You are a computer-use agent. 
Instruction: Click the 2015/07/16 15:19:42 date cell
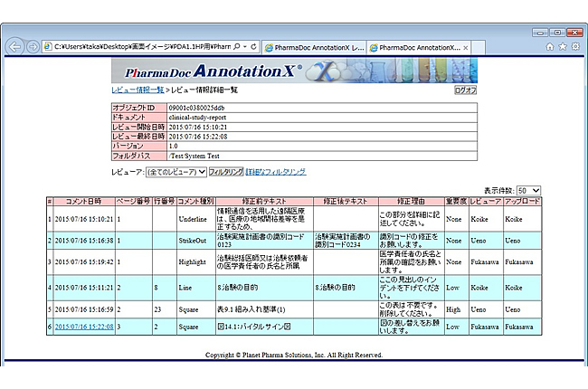pos(84,261)
